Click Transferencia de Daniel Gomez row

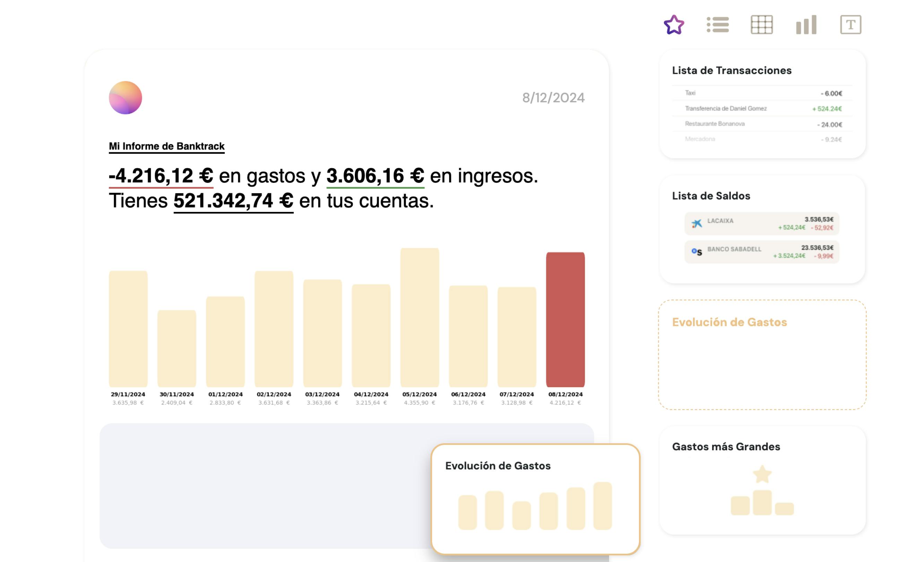click(762, 109)
